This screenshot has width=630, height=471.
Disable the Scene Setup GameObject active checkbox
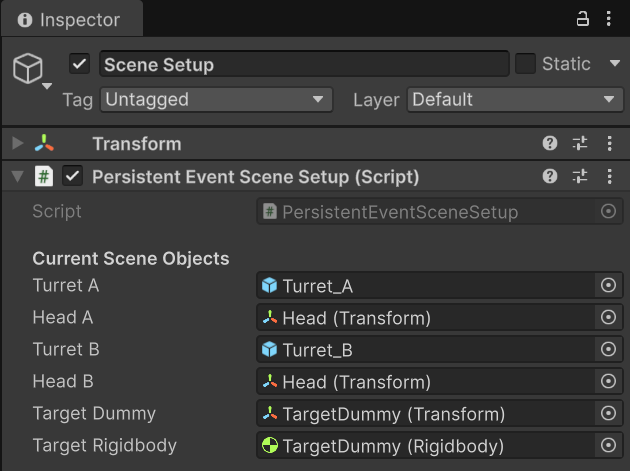pos(80,64)
